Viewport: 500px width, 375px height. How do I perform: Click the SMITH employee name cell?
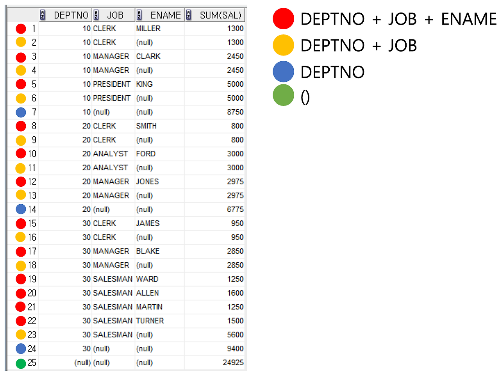(x=146, y=126)
